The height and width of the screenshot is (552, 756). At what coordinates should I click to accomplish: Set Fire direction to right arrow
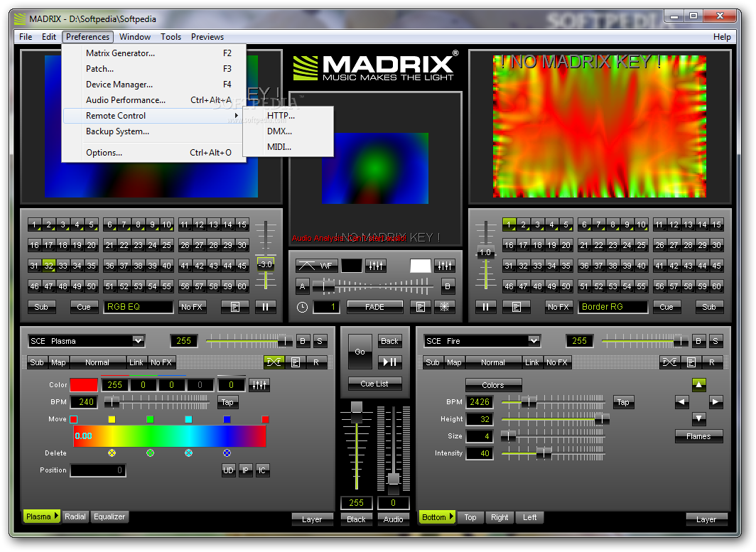click(715, 401)
